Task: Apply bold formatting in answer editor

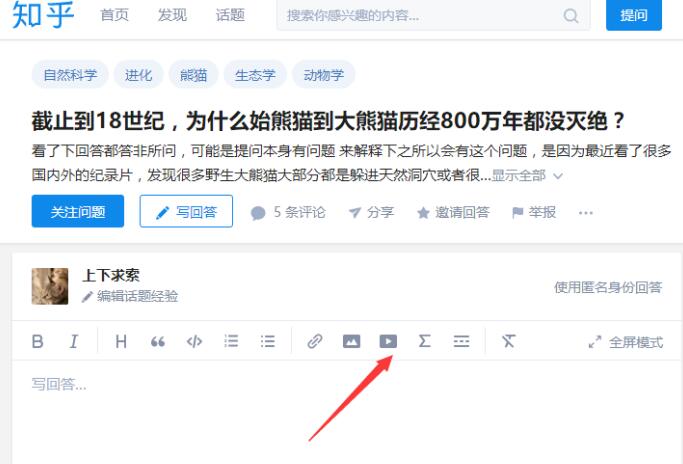Action: tap(38, 341)
